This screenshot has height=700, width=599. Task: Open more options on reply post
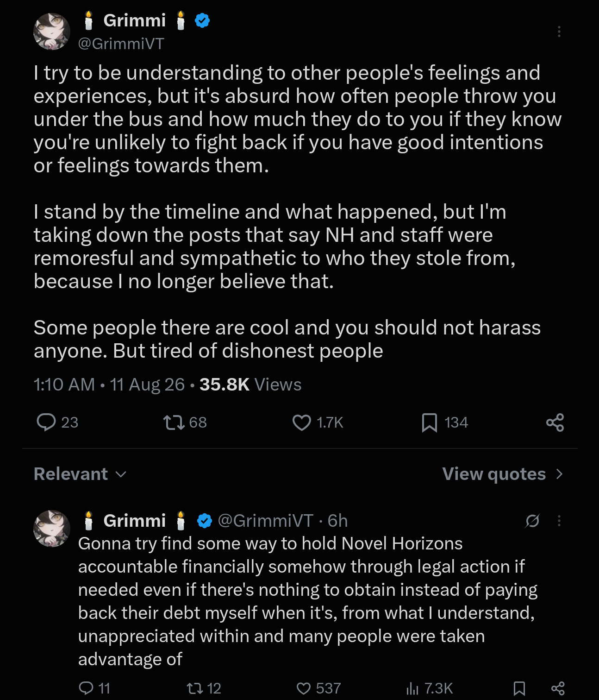(x=559, y=521)
